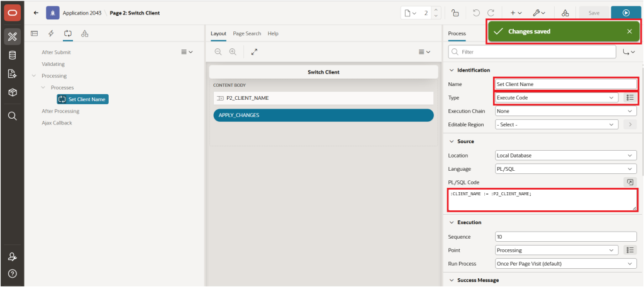644x287 pixels.
Task: Select the APPLY_CHANGES button in layout
Action: [x=323, y=115]
